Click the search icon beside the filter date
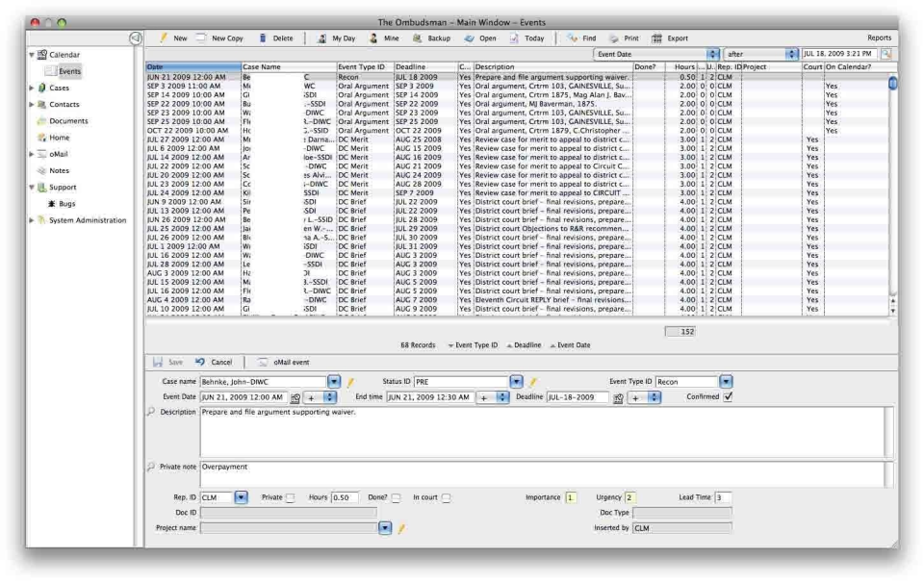The image size is (924, 583). click(886, 54)
